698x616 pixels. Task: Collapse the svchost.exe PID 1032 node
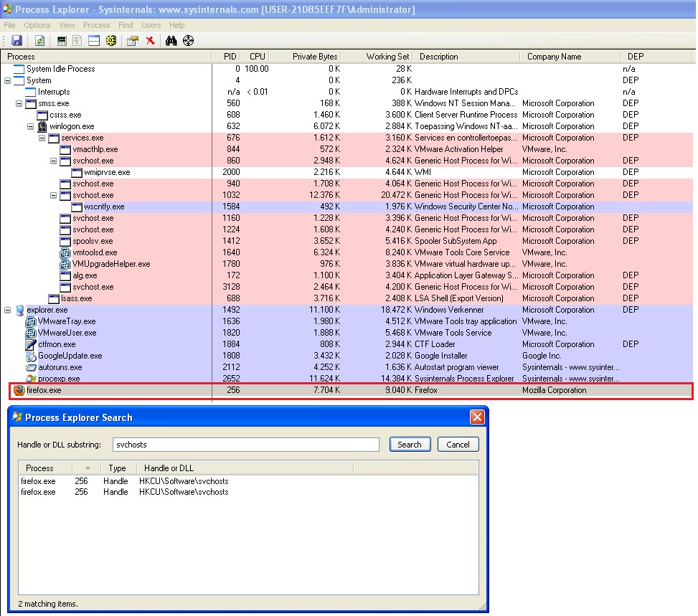pyautogui.click(x=54, y=195)
